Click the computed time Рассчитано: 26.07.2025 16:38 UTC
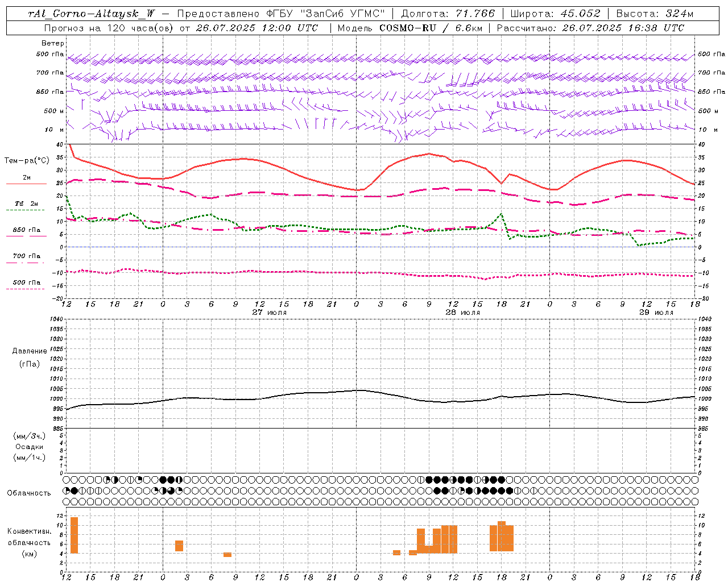This screenshot has width=728, height=582. pyautogui.click(x=590, y=28)
